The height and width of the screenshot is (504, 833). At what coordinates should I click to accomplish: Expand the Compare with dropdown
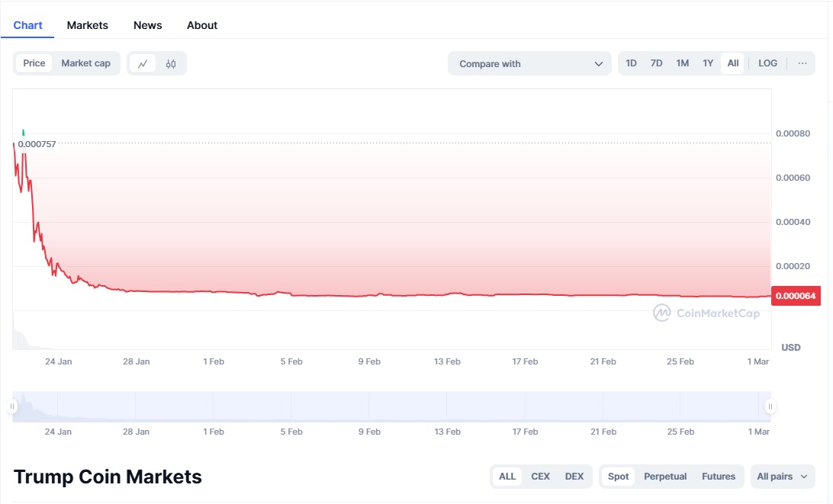tap(529, 64)
